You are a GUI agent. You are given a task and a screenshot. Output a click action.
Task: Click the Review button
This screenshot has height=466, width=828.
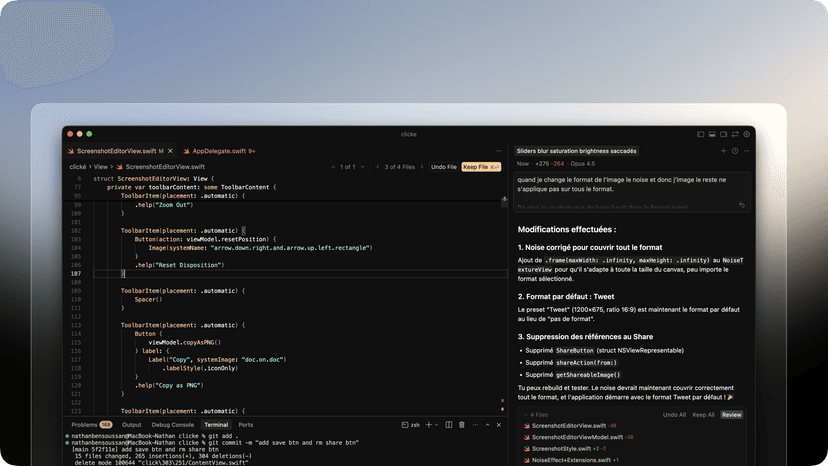click(x=732, y=415)
